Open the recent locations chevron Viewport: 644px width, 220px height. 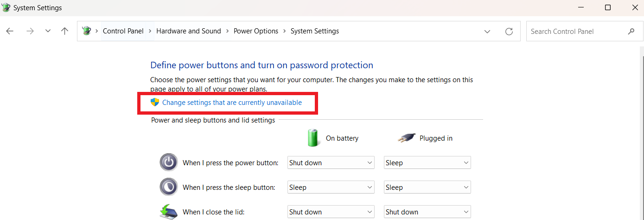[48, 31]
